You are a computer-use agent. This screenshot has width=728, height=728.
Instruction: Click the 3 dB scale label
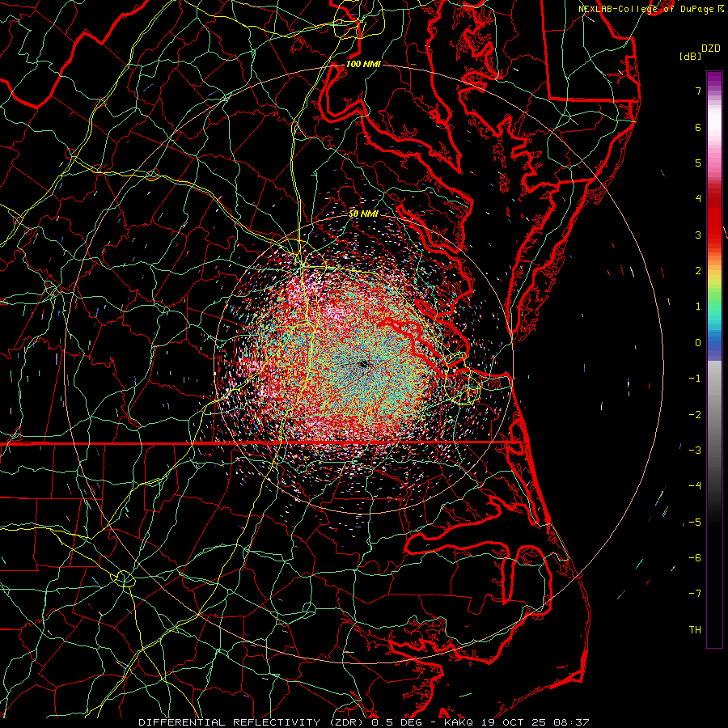(698, 235)
